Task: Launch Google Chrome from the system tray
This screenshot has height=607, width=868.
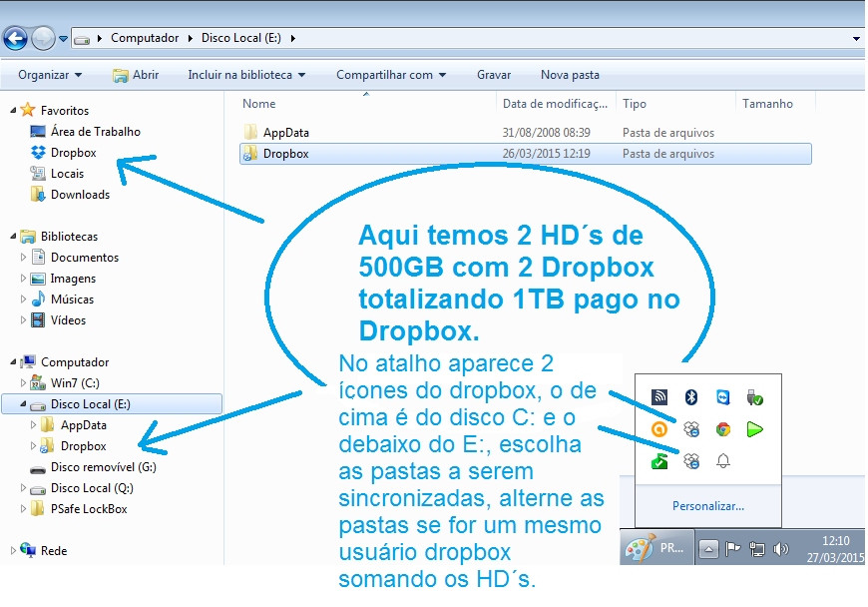Action: 723,429
